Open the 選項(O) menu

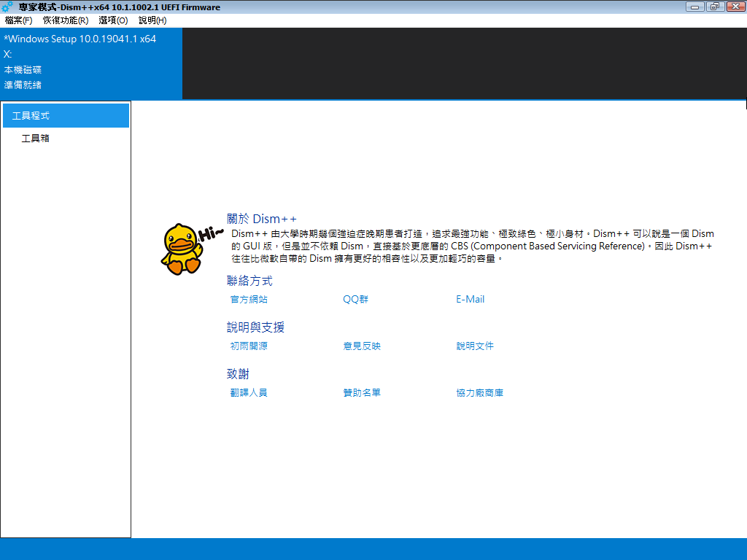pos(113,20)
